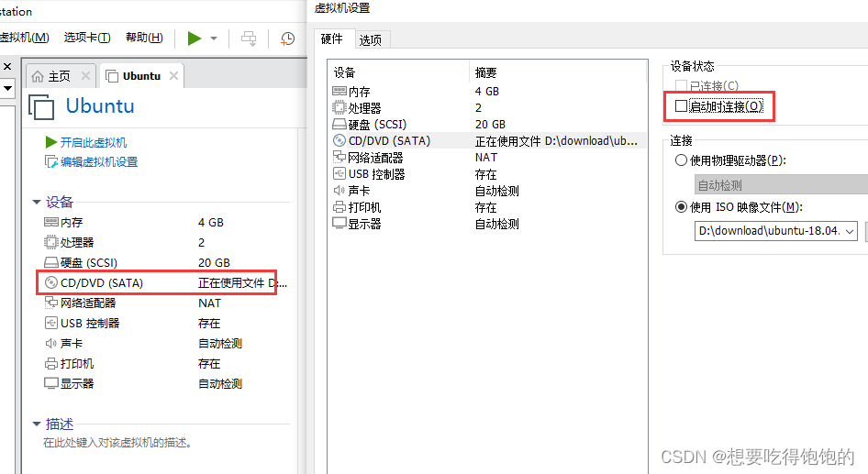The width and height of the screenshot is (868, 474).
Task: Click 20 GB value in Ubuntu tab devices
Action: [214, 263]
